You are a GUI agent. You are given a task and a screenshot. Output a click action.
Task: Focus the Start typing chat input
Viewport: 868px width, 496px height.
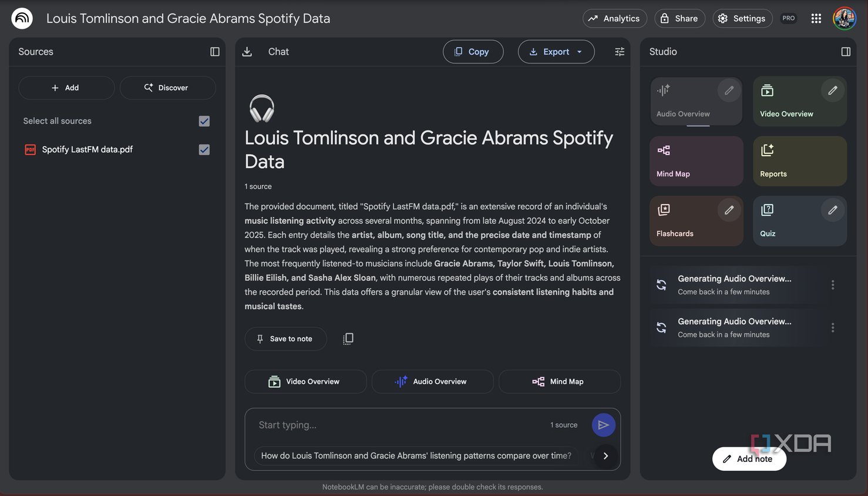(x=399, y=425)
